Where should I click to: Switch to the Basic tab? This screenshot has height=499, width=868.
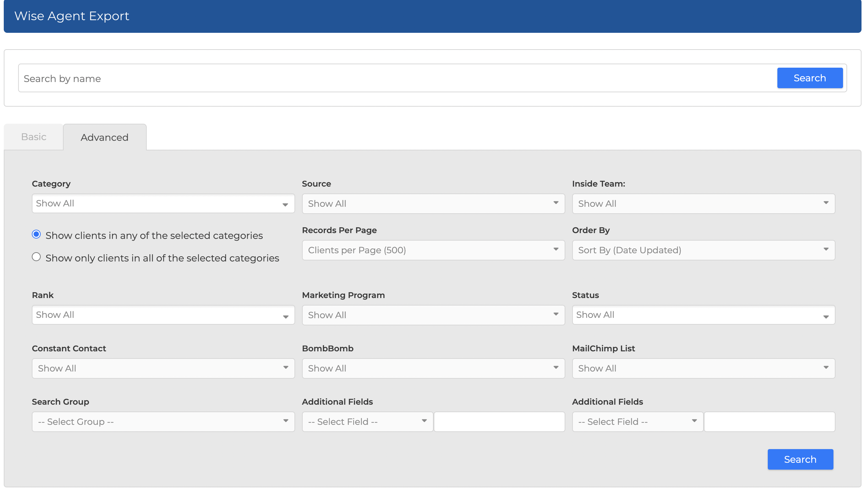[34, 137]
